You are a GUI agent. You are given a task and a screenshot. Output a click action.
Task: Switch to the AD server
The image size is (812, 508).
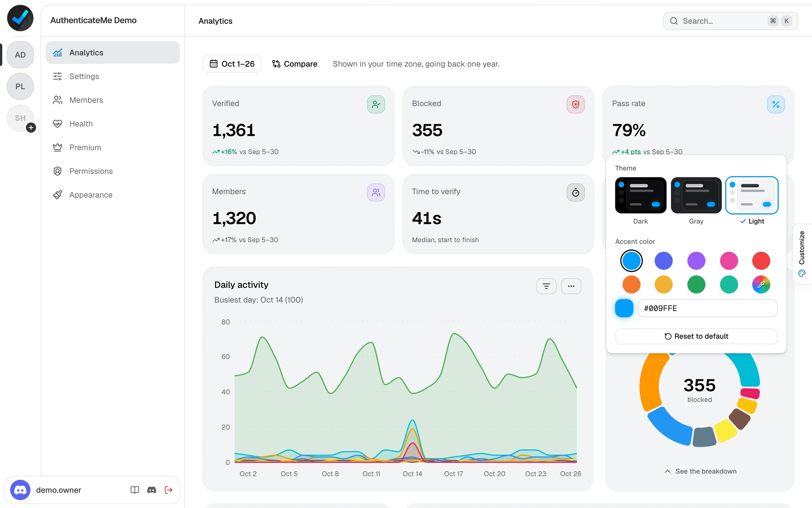(20, 55)
